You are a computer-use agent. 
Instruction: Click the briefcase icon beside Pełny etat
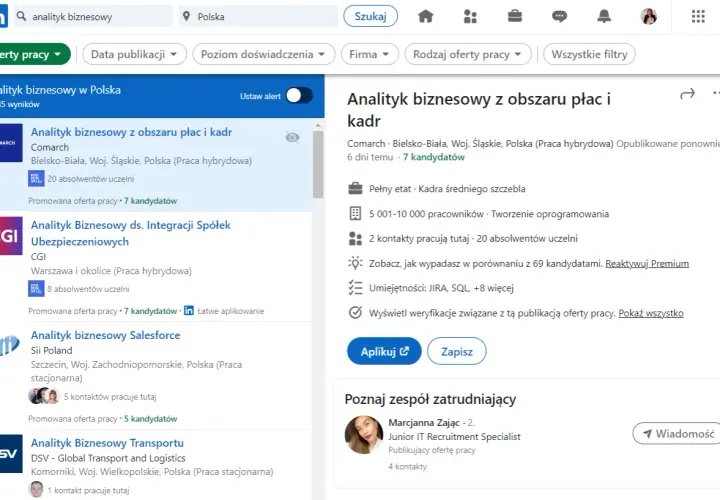(355, 188)
